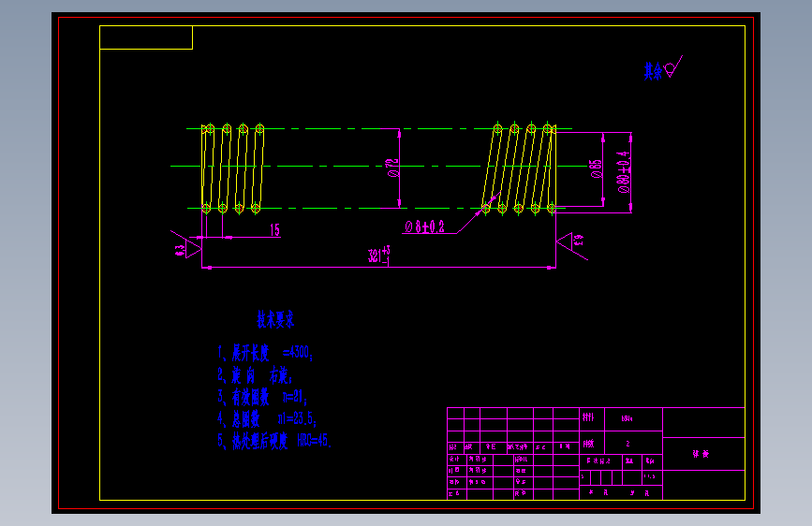Viewport: 812px width, 526px height.
Task: Click the roughness check symbol beside 其余
Action: pyautogui.click(x=673, y=66)
